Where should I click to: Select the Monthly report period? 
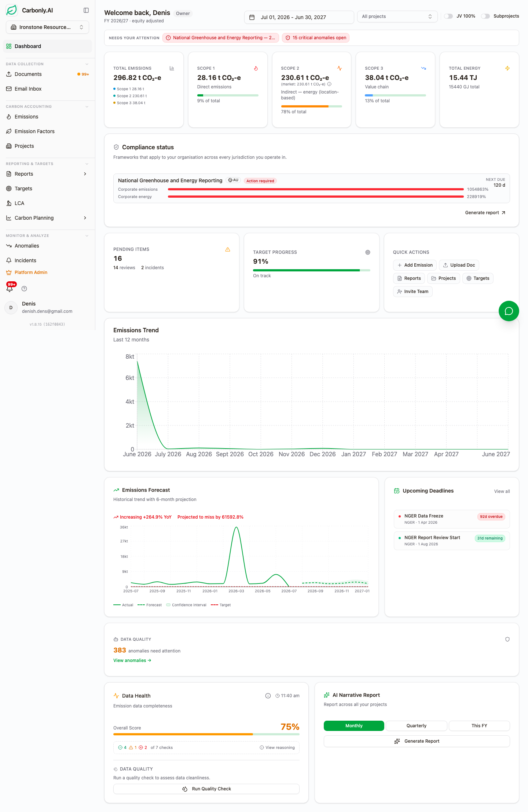(354, 726)
